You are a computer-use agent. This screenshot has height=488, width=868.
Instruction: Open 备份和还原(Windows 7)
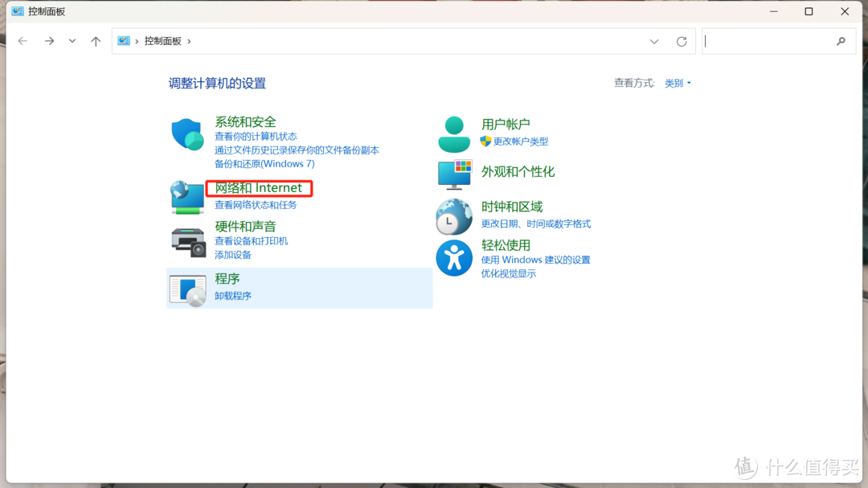pos(264,164)
